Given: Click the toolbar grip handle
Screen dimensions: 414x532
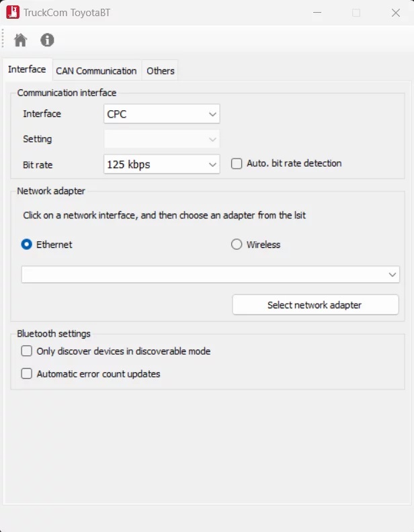Looking at the screenshot, I should pos(3,38).
